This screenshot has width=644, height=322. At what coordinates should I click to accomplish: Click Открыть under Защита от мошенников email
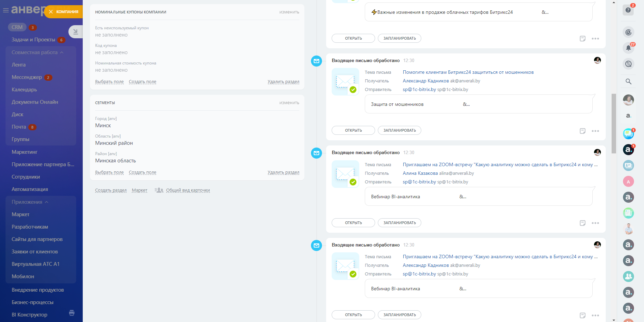coord(353,130)
